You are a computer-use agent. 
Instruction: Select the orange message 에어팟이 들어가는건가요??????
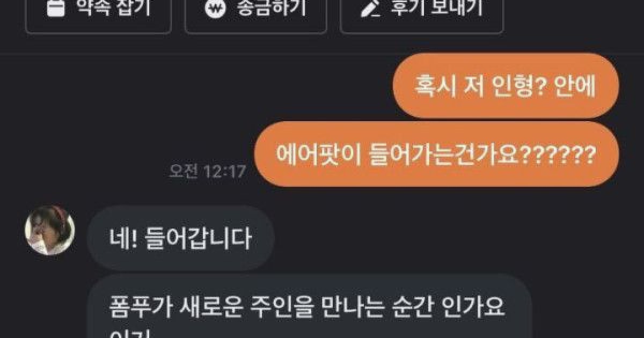coord(436,154)
